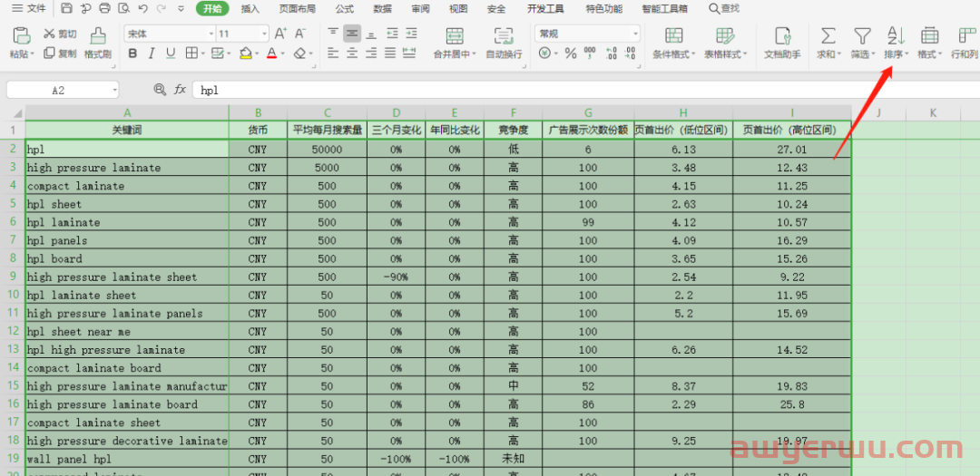
Task: Select the column C header
Action: point(327,112)
